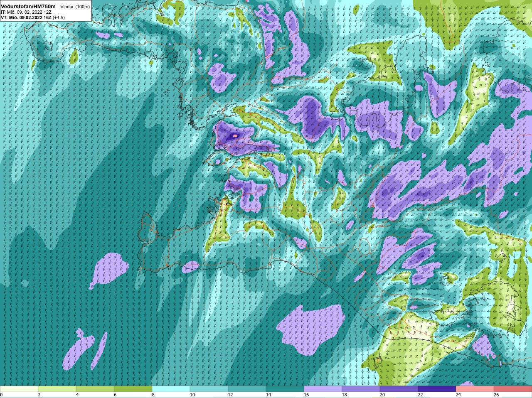
Task: Click the 'Veðurstofan/HM750m' title text
Action: pyautogui.click(x=28, y=7)
